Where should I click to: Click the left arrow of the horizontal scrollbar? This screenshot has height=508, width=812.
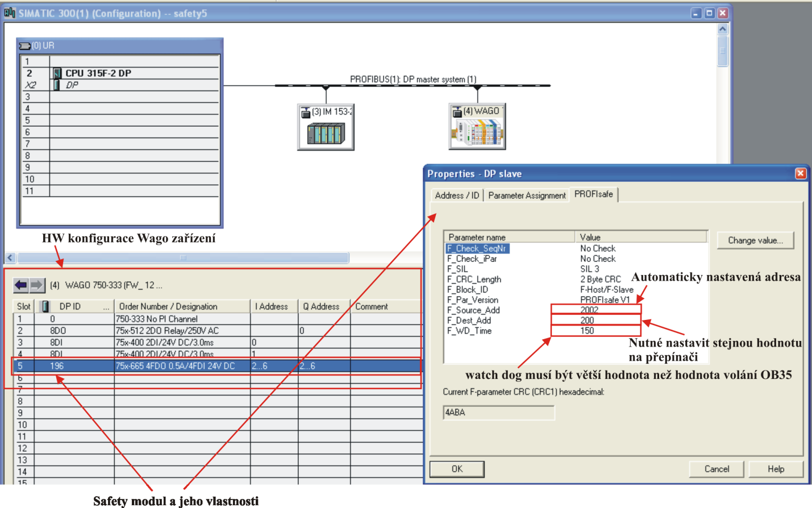click(x=10, y=258)
